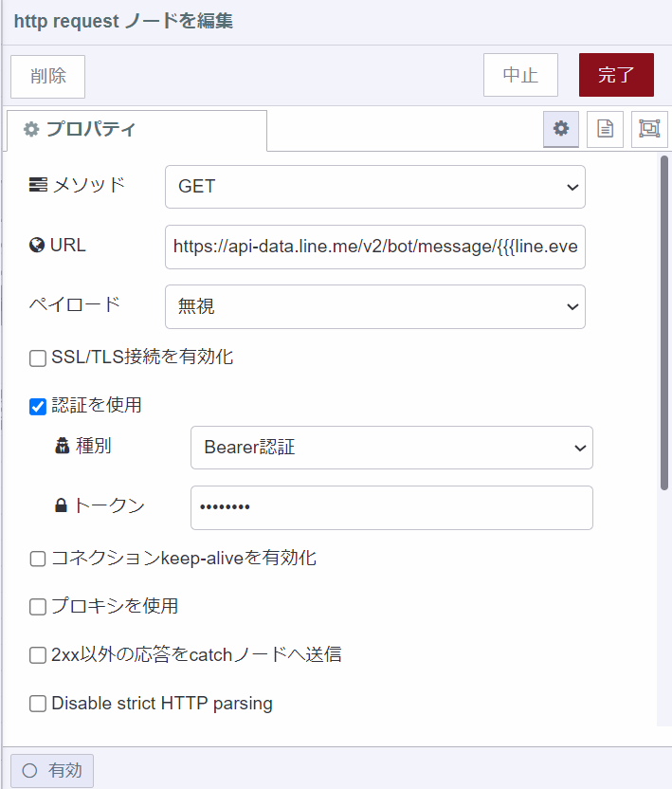The image size is (672, 789).
Task: Tick Disable strict HTTP parsing checkbox
Action: [x=38, y=704]
